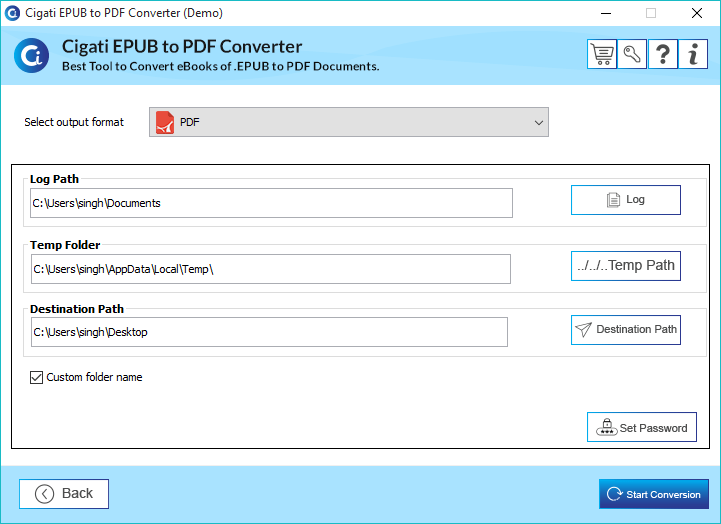Open the PDF output format combo box
Screen dimensions: 721x524
tap(349, 122)
